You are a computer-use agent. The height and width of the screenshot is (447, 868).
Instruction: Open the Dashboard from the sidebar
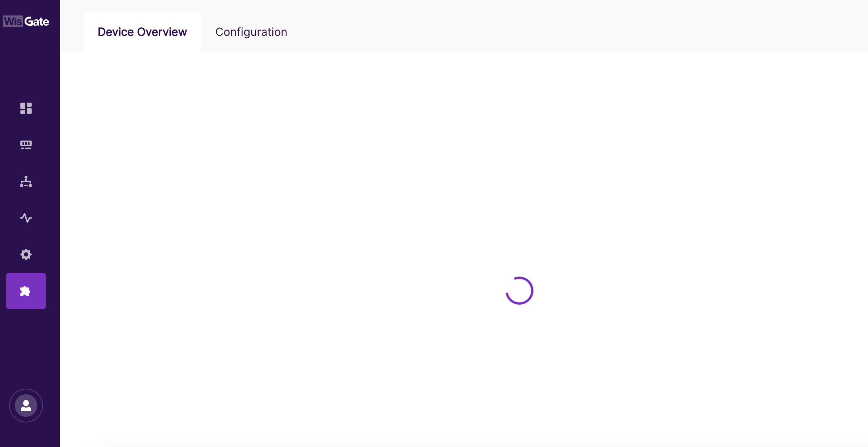pyautogui.click(x=26, y=108)
